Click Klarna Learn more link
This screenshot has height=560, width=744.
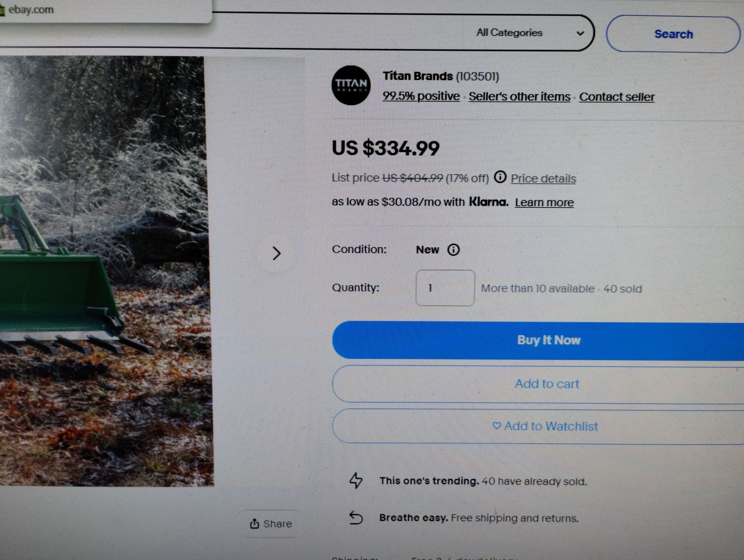tap(544, 203)
